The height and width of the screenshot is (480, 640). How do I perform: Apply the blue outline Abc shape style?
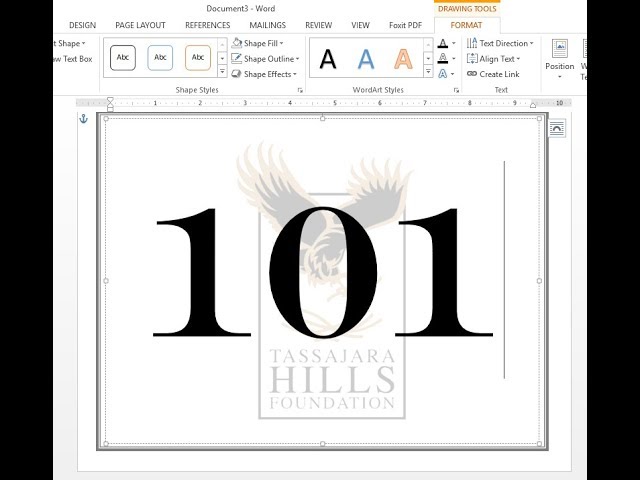[160, 58]
